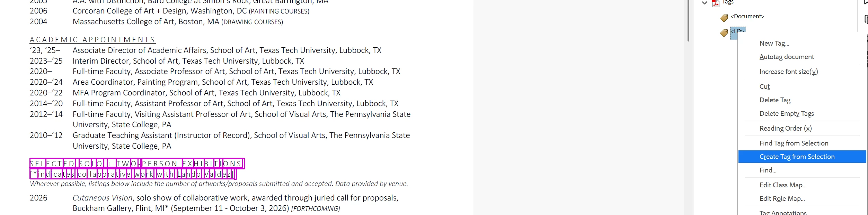Open Edit Role Map... option
Image resolution: width=868 pixels, height=215 pixels.
point(782,198)
